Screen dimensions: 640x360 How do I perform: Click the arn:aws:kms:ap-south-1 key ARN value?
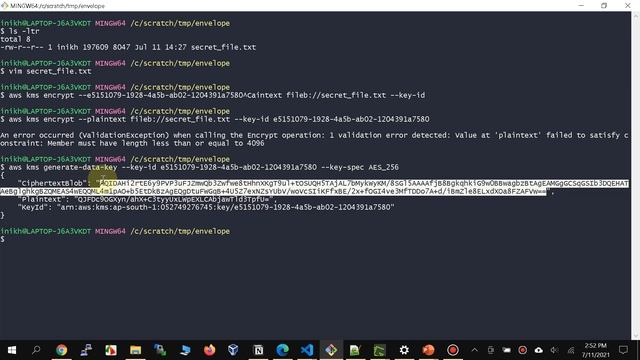pos(225,207)
